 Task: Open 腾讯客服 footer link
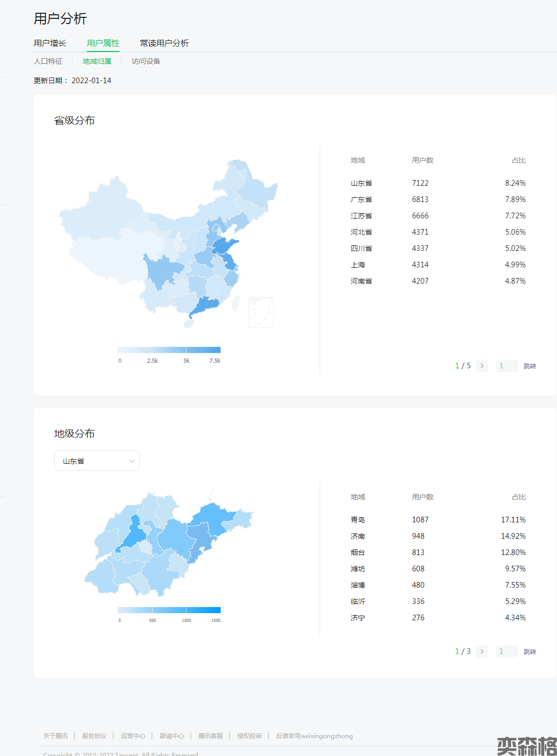[210, 736]
